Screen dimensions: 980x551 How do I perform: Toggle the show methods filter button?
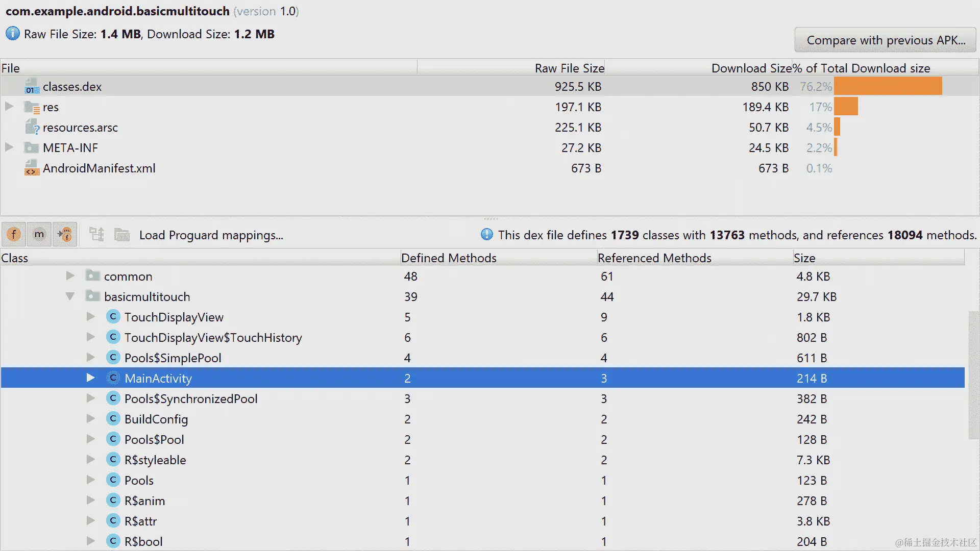pyautogui.click(x=39, y=235)
